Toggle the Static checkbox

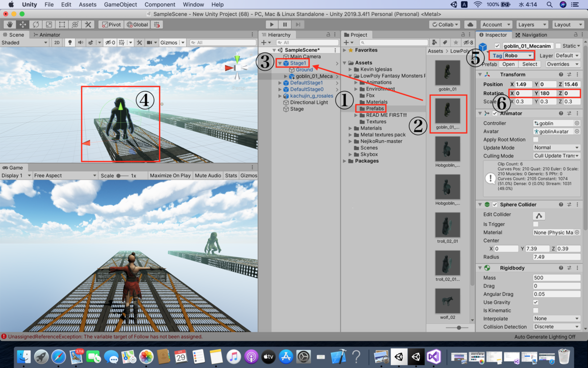pos(558,46)
